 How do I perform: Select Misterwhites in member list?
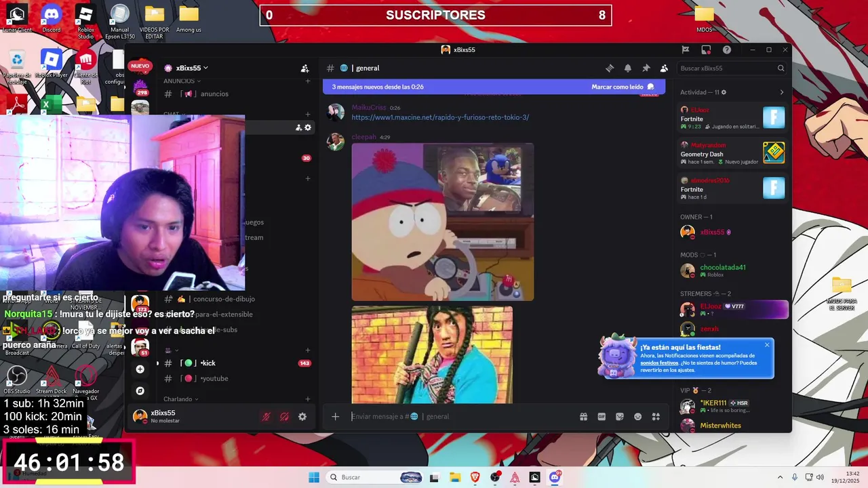pos(732,426)
